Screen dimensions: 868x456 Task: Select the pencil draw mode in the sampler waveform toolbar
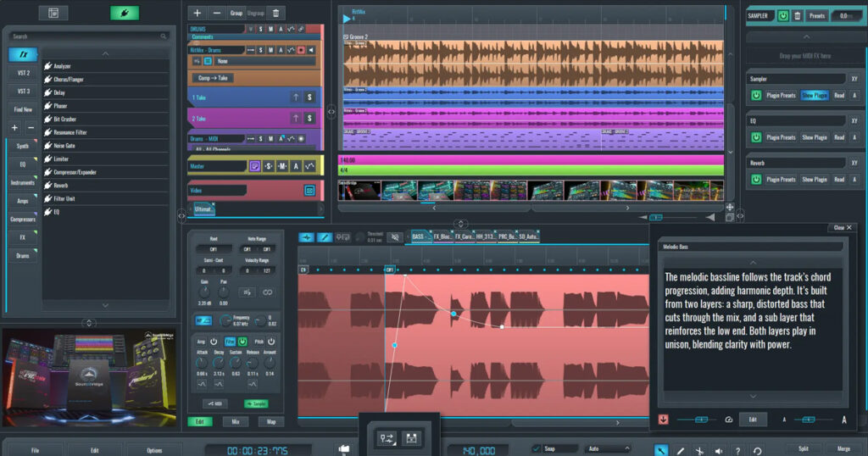pos(325,236)
